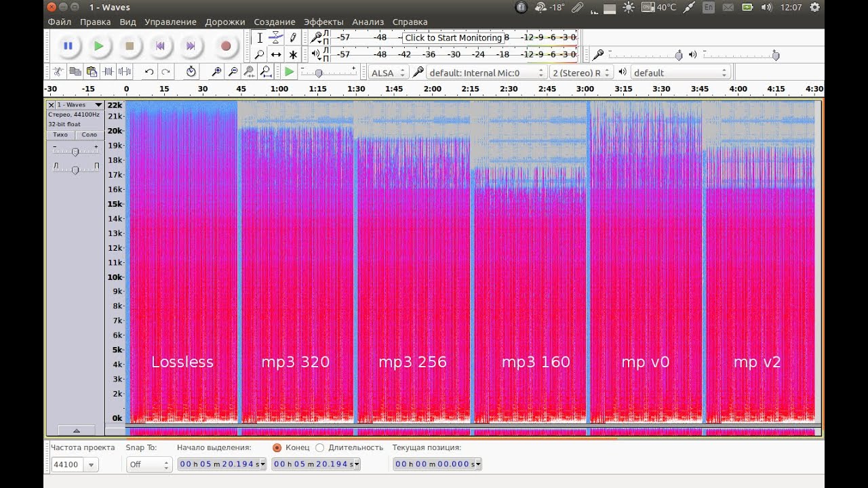Image resolution: width=868 pixels, height=488 pixels.
Task: Activate the Multi-tool asterisk icon
Action: [293, 55]
